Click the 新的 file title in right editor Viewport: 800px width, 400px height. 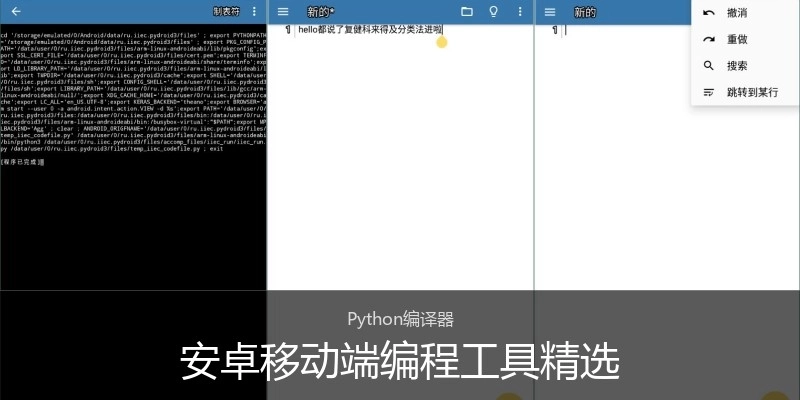pyautogui.click(x=585, y=12)
